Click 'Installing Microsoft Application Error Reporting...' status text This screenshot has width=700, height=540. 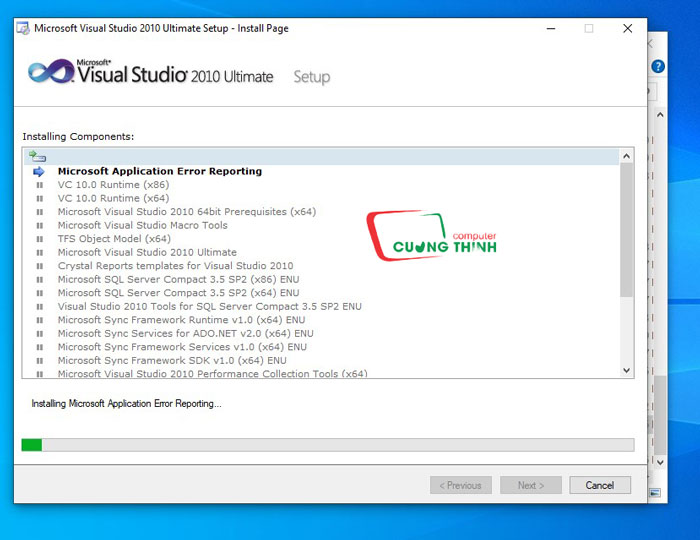[126, 403]
